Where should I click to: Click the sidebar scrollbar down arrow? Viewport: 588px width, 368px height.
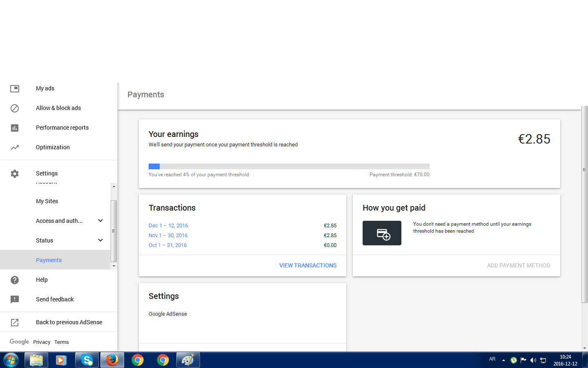point(114,266)
